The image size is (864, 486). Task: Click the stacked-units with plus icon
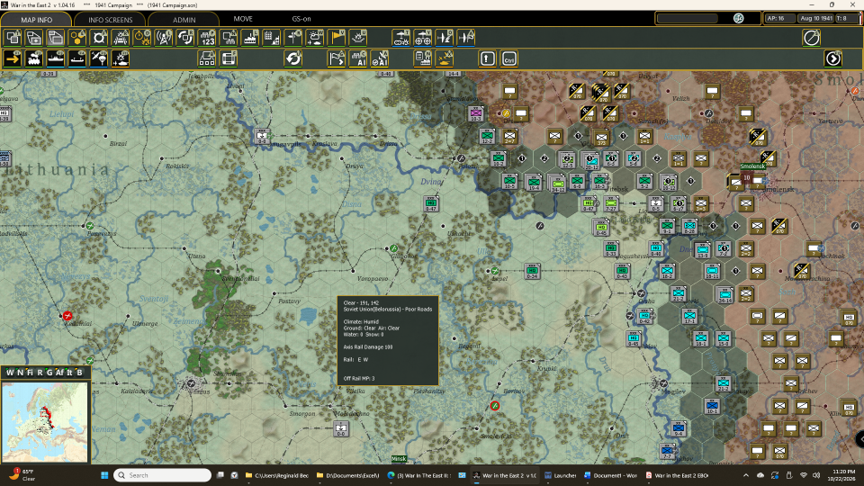coord(34,38)
